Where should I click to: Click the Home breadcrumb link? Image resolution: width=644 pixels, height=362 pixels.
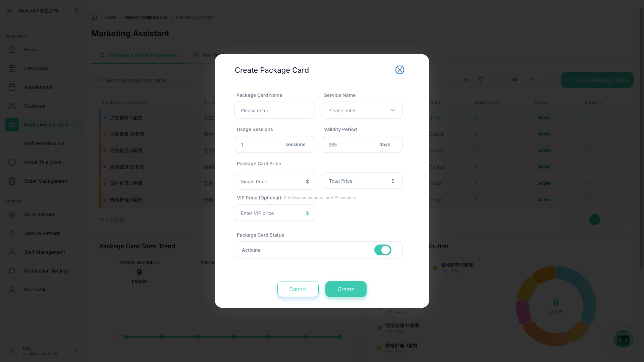[110, 17]
